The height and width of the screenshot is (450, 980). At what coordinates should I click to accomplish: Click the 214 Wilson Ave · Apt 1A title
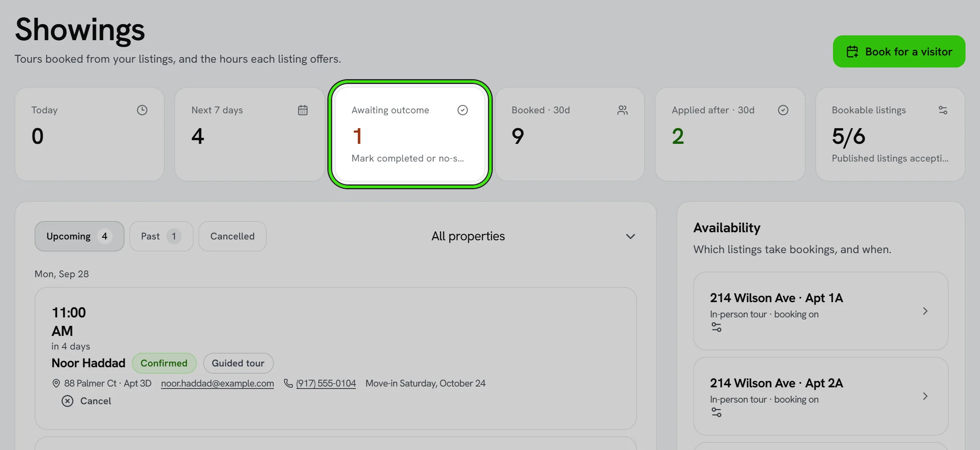[776, 298]
